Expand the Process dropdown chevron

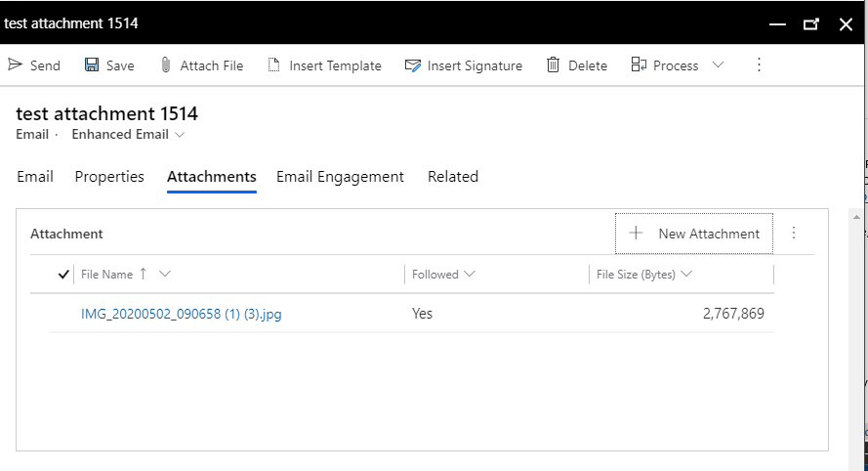click(x=718, y=64)
